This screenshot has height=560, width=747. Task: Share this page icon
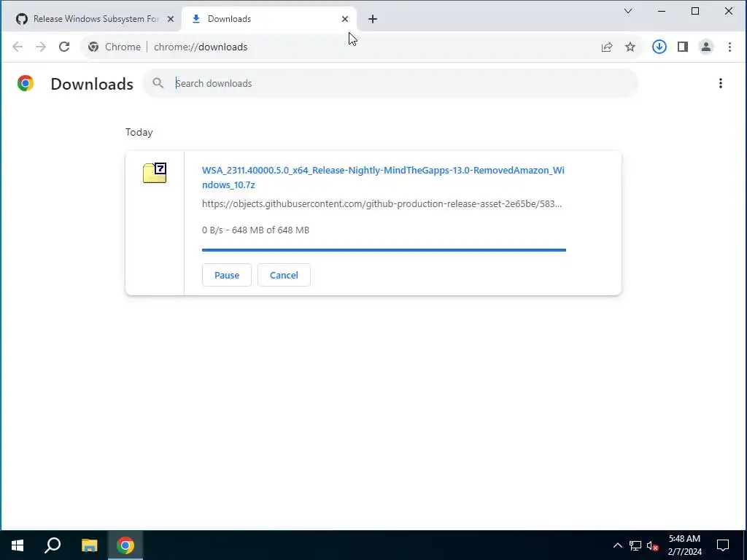tap(606, 47)
